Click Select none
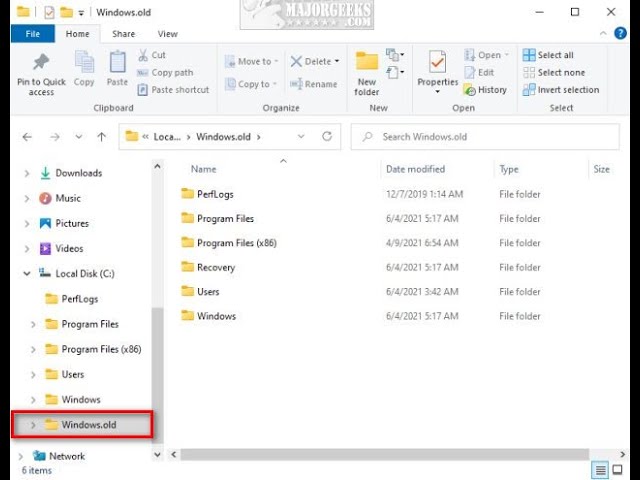The image size is (640, 480). [x=554, y=73]
